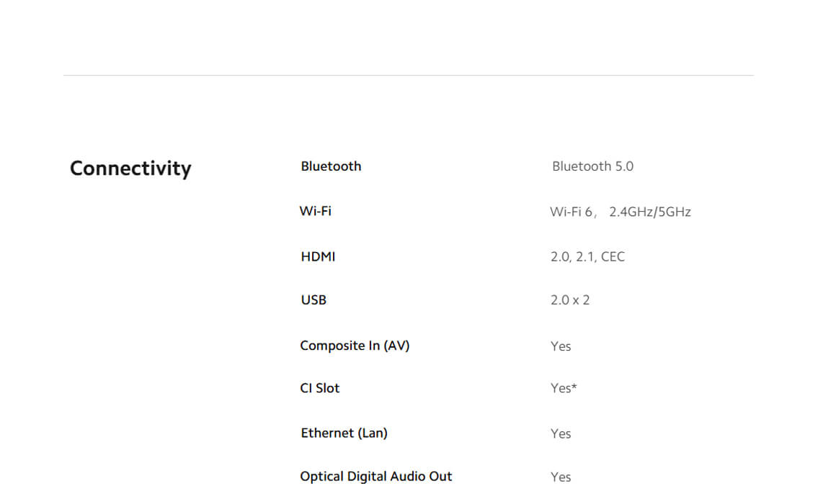Click the USB value 2.0 x 2
This screenshot has height=504, width=823.
click(x=570, y=300)
